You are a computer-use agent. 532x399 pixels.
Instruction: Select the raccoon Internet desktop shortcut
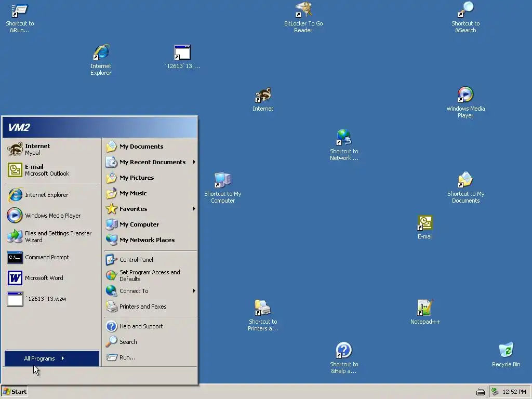(263, 99)
